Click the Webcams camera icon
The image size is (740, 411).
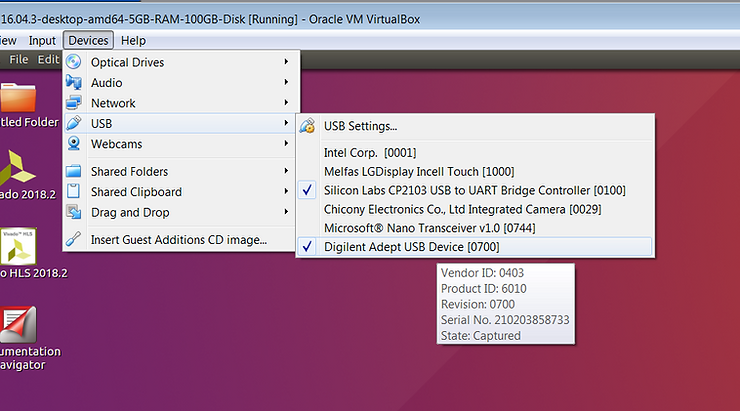pos(74,143)
